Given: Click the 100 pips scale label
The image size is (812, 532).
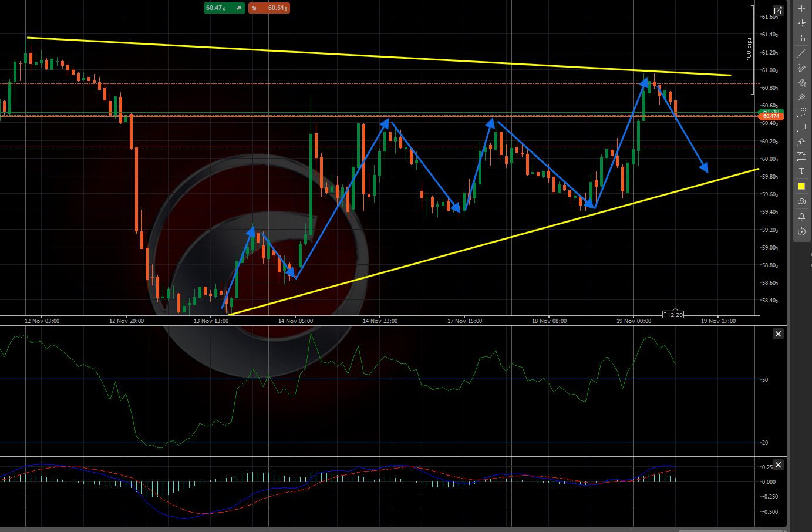Looking at the screenshot, I should tap(749, 49).
